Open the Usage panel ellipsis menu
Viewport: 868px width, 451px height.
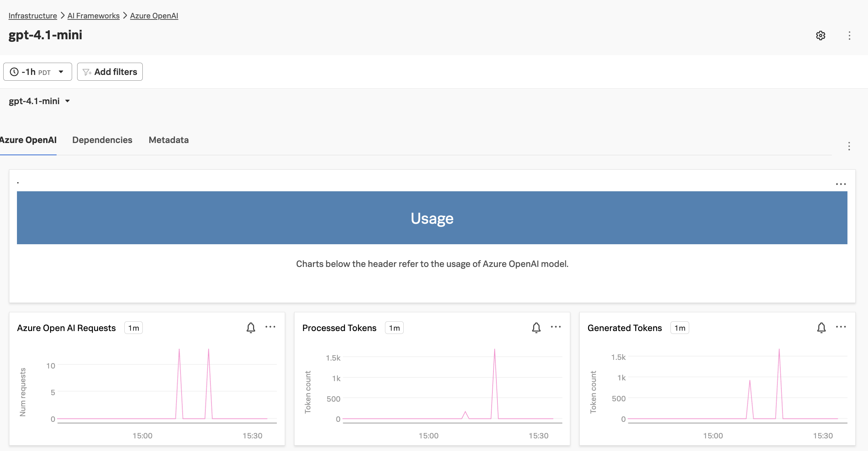pos(841,184)
